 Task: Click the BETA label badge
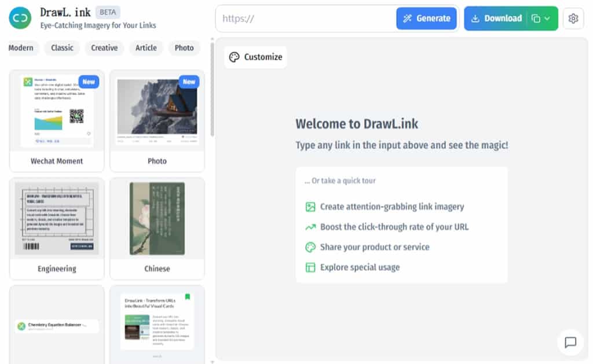(x=108, y=12)
